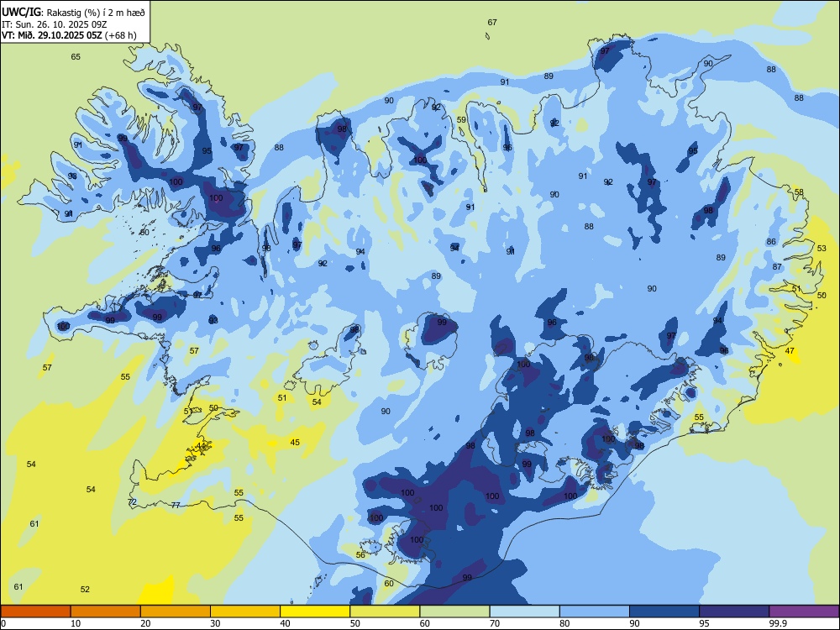Click the 30–40 golden legend swatch
Image resolution: width=840 pixels, height=630 pixels.
[x=245, y=612]
